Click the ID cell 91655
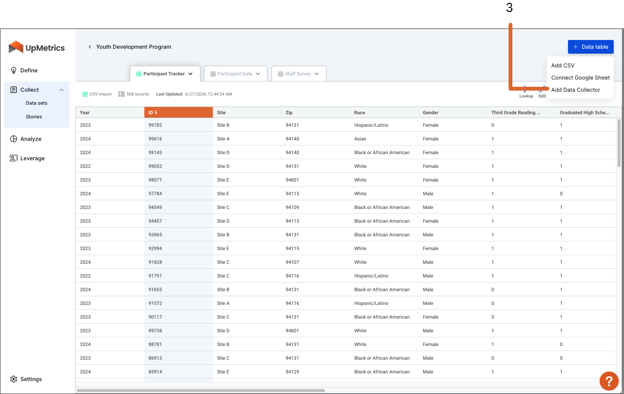This screenshot has width=624, height=394. click(178, 290)
